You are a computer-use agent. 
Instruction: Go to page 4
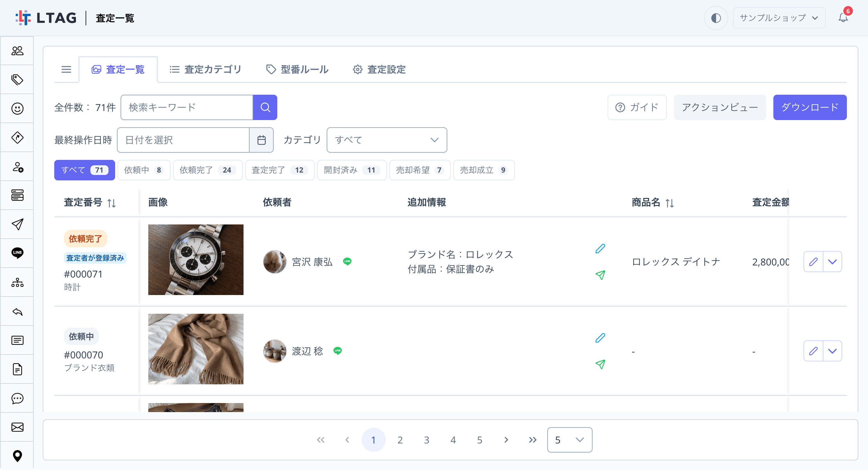tap(453, 440)
